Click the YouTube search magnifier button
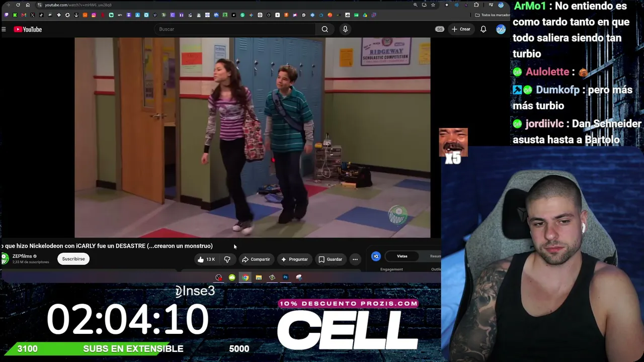The width and height of the screenshot is (644, 362). (x=325, y=29)
